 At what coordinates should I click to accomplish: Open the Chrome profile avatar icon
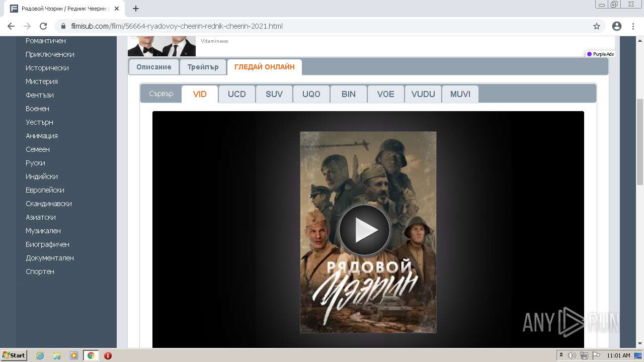click(x=617, y=26)
